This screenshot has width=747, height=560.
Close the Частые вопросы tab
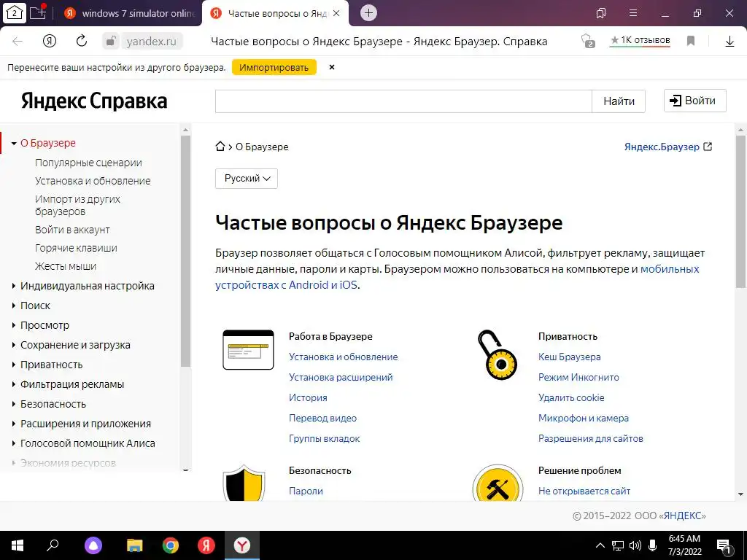[x=336, y=13]
